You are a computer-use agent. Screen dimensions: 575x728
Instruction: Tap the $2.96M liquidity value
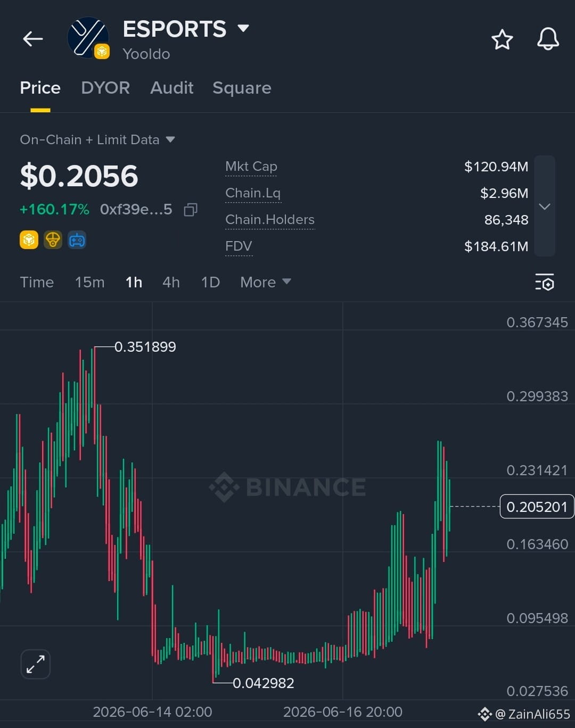click(x=504, y=193)
